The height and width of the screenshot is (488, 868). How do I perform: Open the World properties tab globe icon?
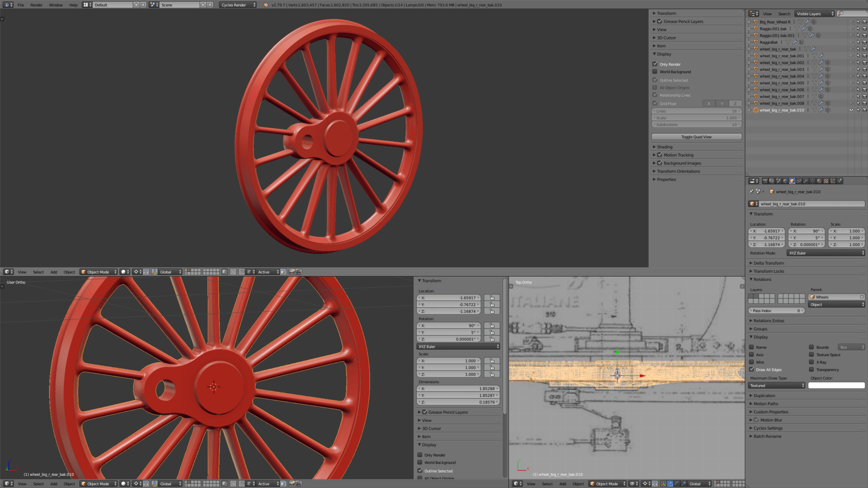(785, 181)
